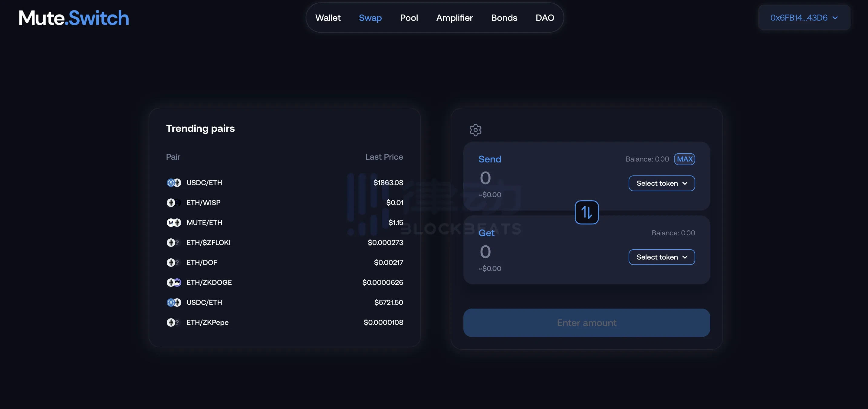Click the swap direction arrows button

[586, 212]
